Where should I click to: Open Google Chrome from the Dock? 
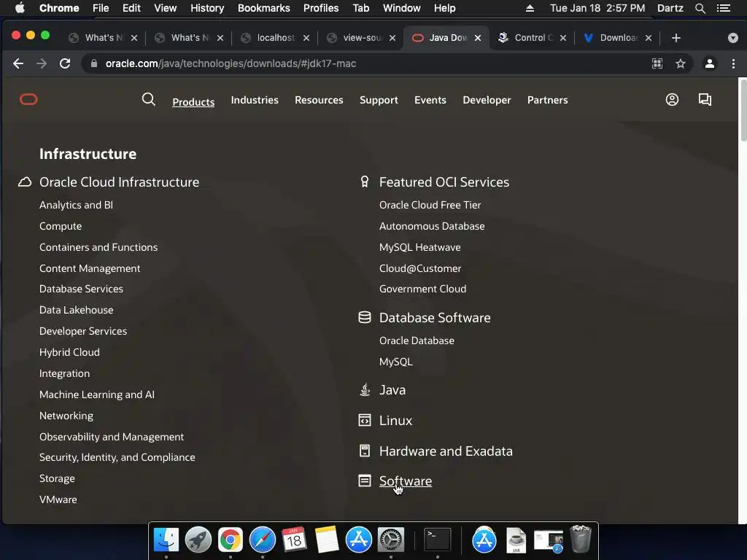click(x=230, y=540)
